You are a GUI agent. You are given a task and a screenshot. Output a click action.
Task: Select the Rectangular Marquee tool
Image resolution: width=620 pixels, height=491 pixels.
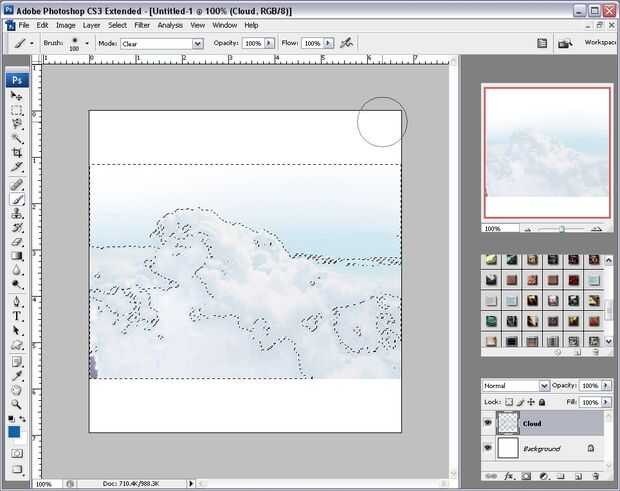(16, 110)
